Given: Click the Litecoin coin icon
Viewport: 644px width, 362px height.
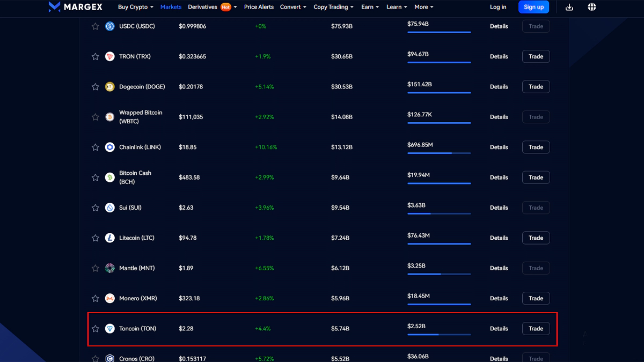Looking at the screenshot, I should [110, 238].
